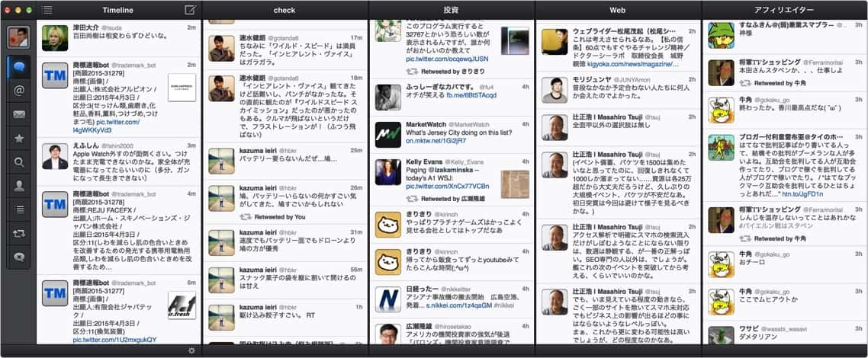Select the Timeline column header
Viewport: 868px width, 358px height.
coord(118,10)
